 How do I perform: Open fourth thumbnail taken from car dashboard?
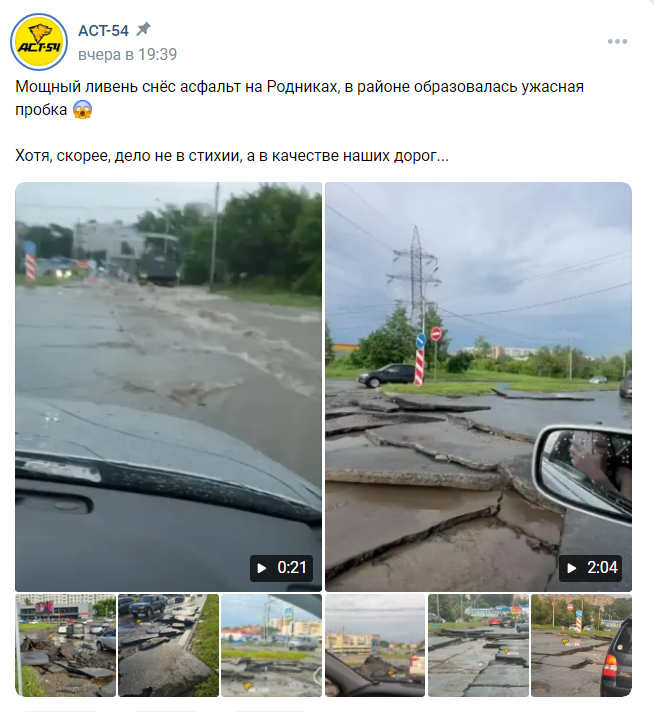(375, 645)
